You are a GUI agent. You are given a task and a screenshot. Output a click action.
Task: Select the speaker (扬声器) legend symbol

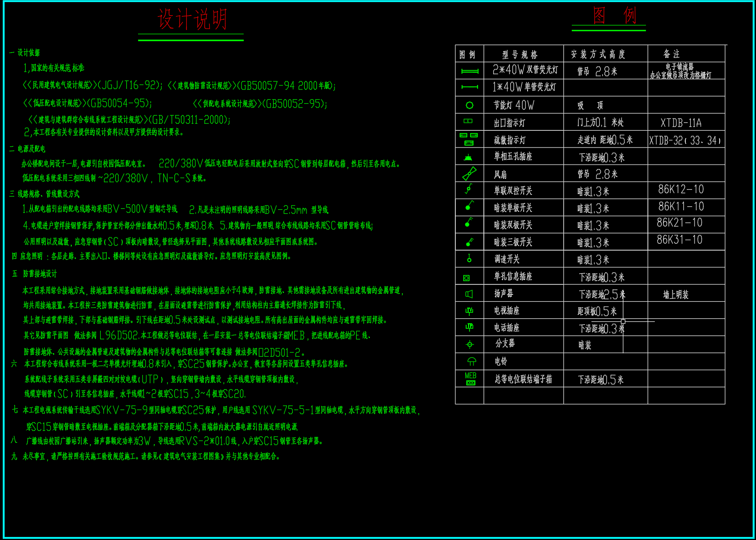click(x=469, y=294)
